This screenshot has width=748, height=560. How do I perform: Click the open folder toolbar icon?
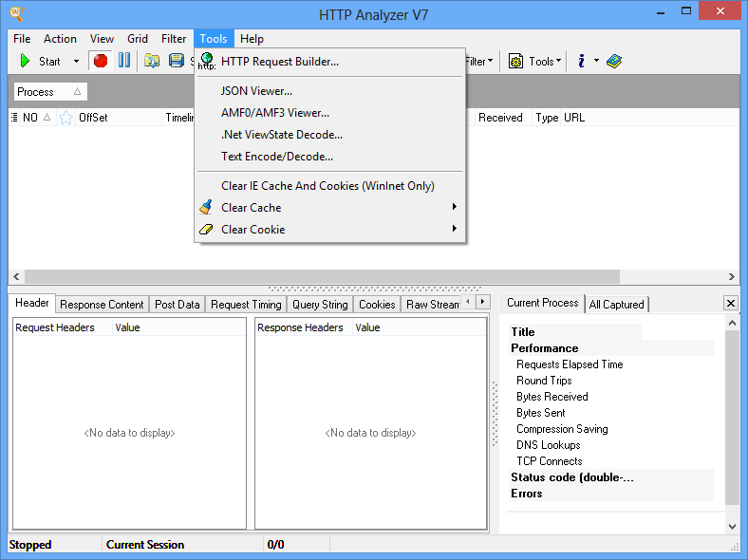coord(152,61)
